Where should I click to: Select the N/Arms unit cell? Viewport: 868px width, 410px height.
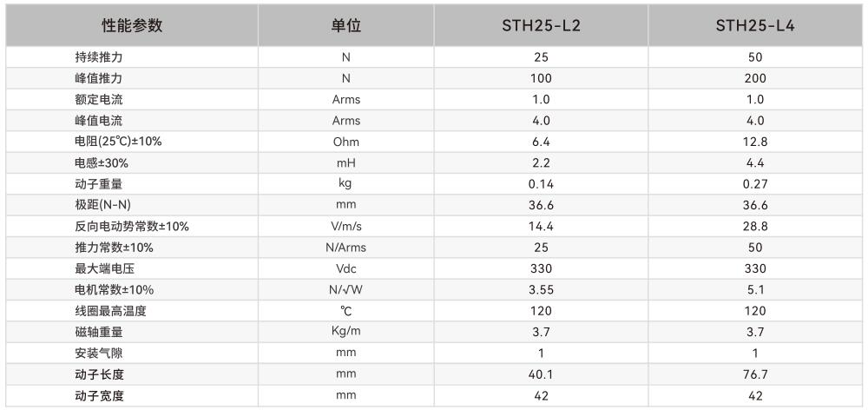coord(345,248)
